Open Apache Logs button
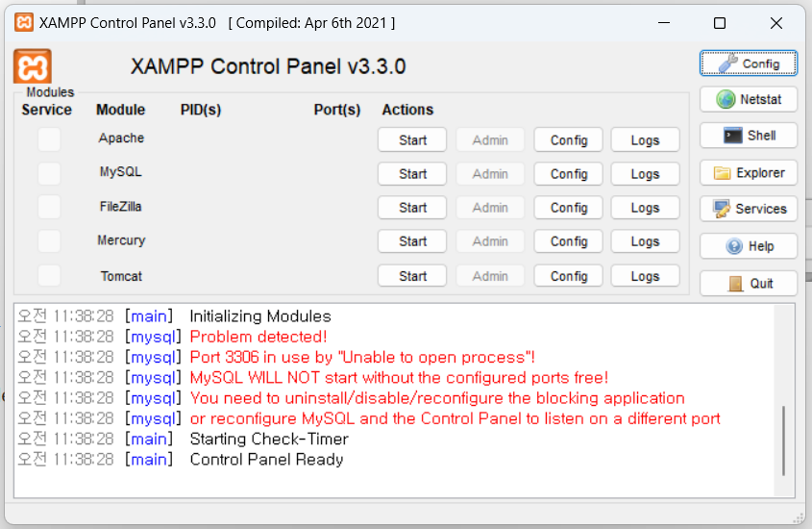 [x=645, y=139]
